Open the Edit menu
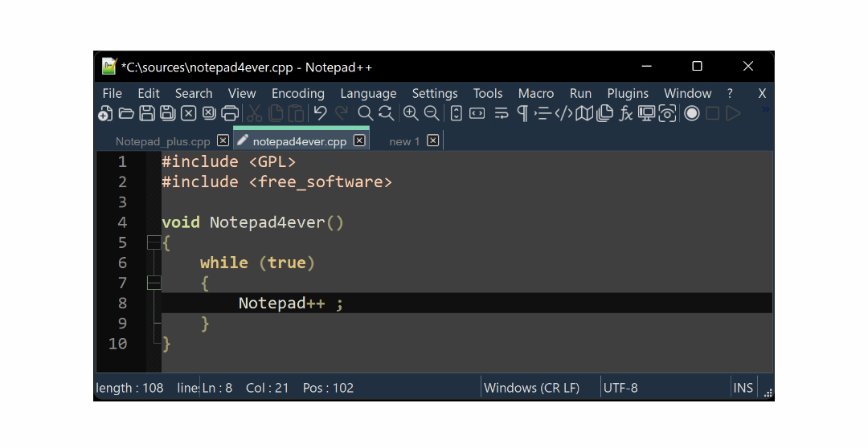The height and width of the screenshot is (448, 868). coord(149,93)
